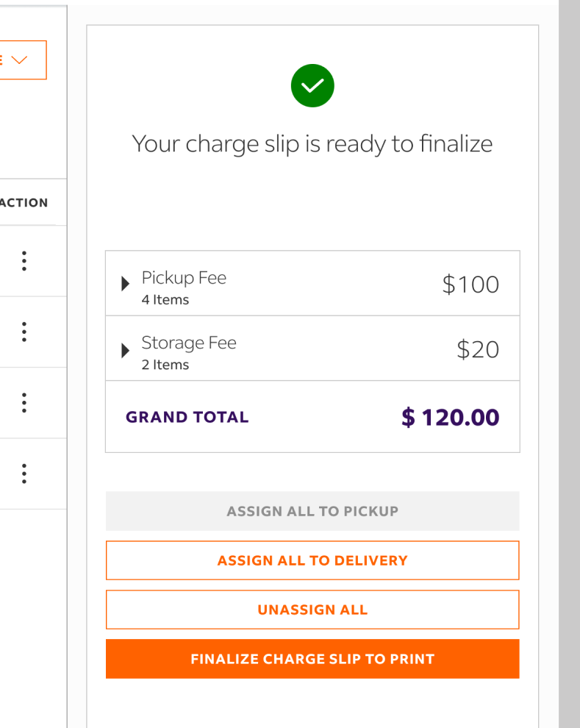Click Assign All to Delivery
580x728 pixels.
pos(312,560)
